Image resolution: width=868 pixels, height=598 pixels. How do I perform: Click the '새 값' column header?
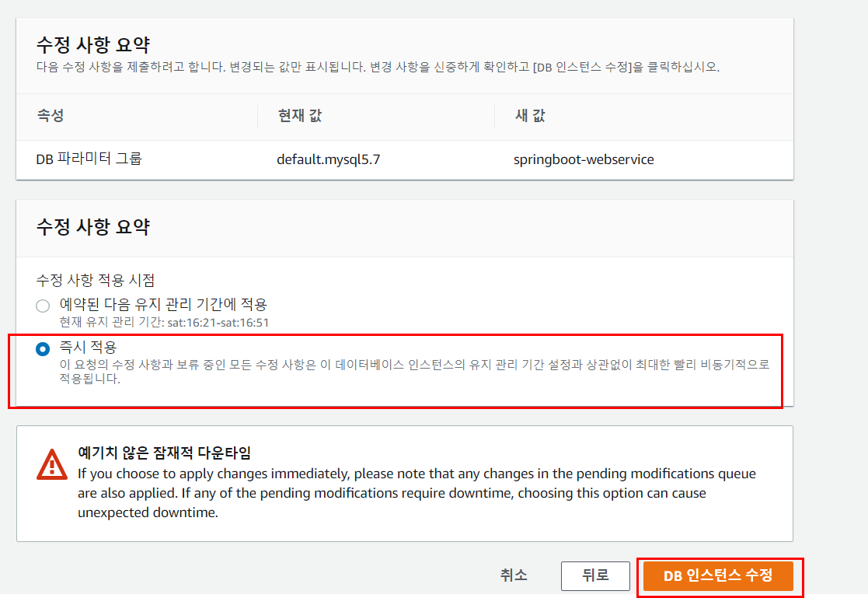[x=530, y=115]
